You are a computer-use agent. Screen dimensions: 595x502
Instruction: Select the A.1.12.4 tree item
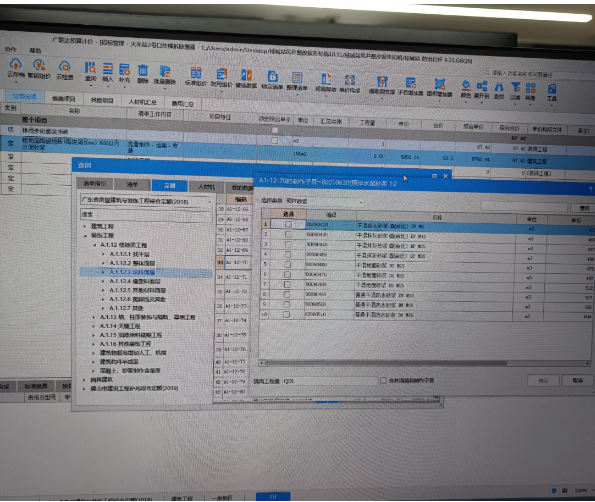click(x=135, y=281)
